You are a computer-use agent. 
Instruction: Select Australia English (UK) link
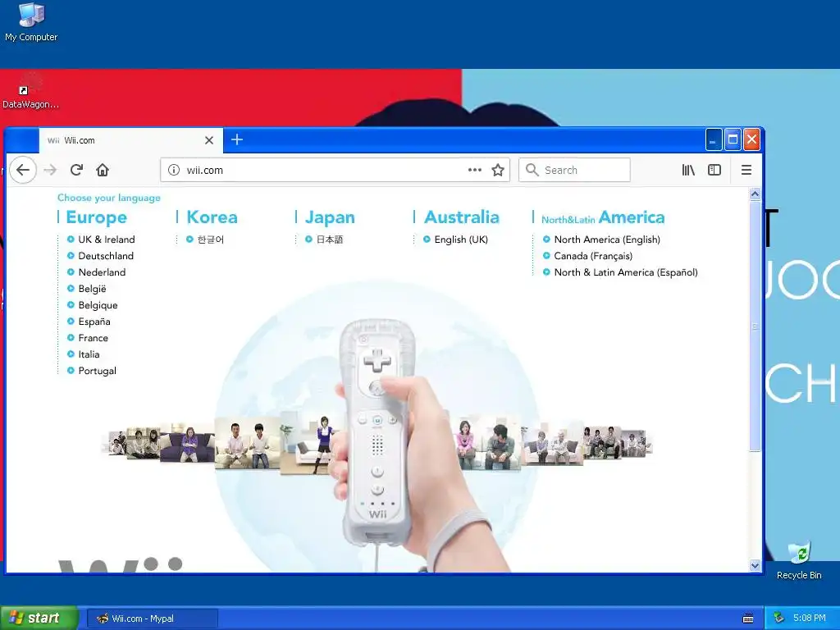point(461,240)
